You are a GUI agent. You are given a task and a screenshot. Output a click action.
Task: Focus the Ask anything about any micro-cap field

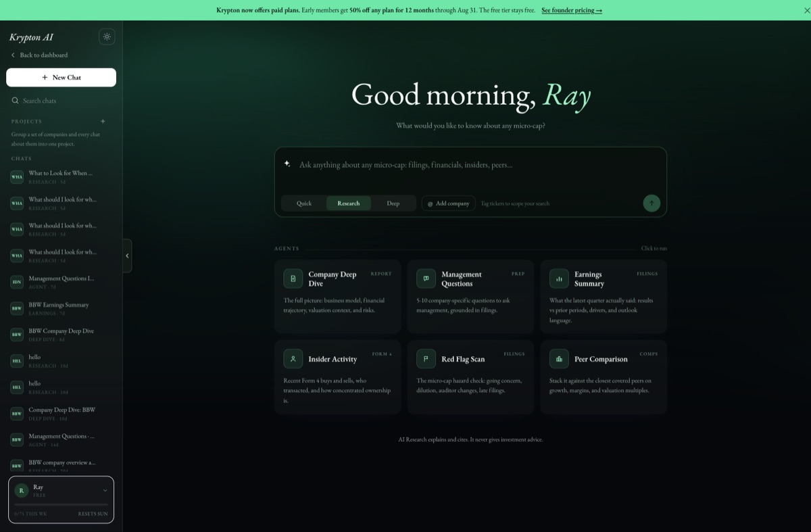point(470,165)
